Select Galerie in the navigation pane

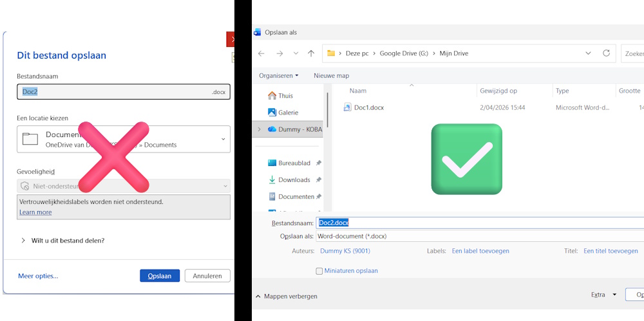click(x=288, y=113)
